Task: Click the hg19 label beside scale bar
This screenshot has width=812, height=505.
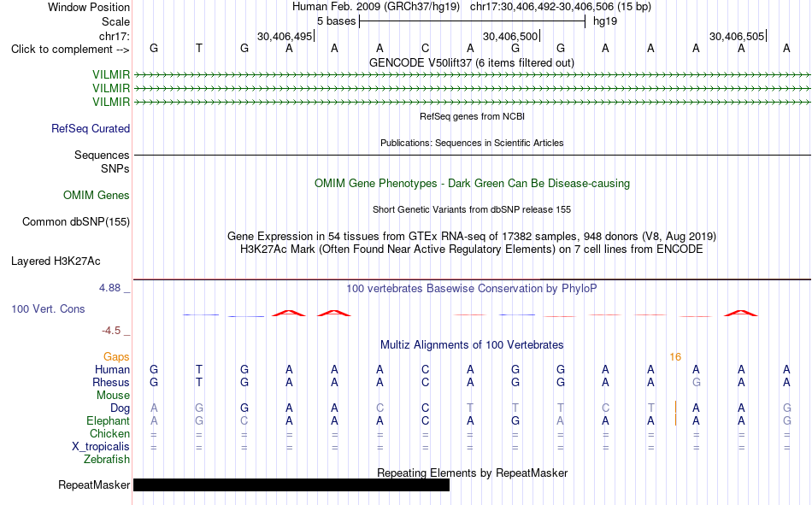Action: pos(605,21)
